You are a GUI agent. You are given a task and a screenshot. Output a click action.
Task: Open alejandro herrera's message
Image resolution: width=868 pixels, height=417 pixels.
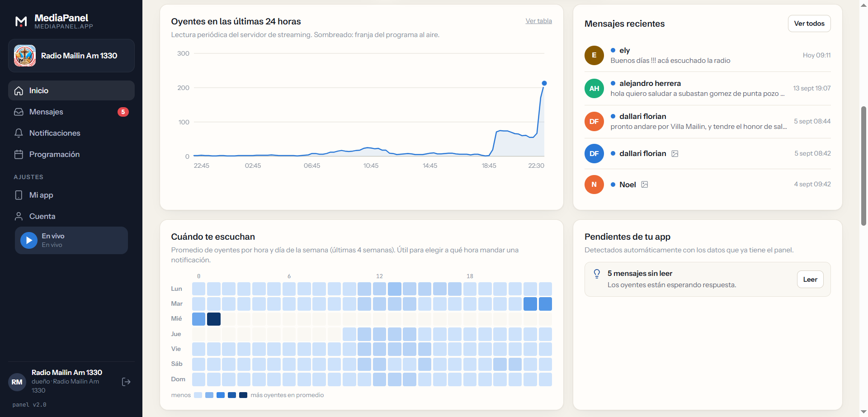tap(708, 88)
